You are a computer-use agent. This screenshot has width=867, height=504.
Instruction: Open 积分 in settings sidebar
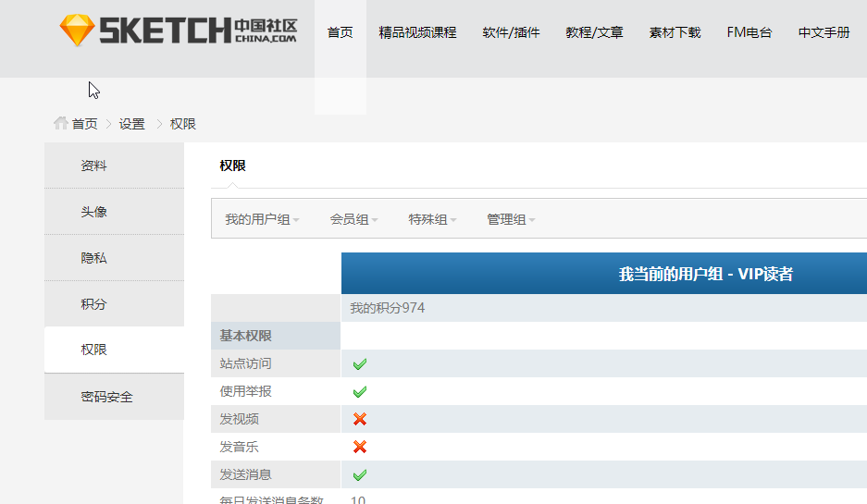point(114,304)
